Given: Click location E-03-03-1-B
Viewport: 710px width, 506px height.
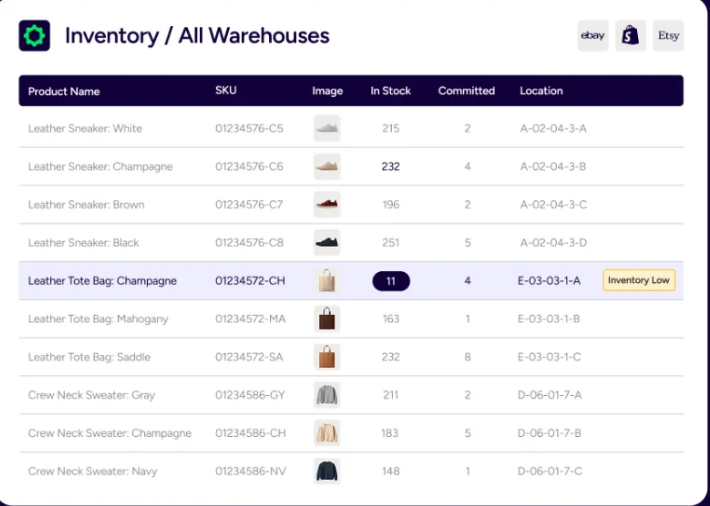Looking at the screenshot, I should click(549, 319).
